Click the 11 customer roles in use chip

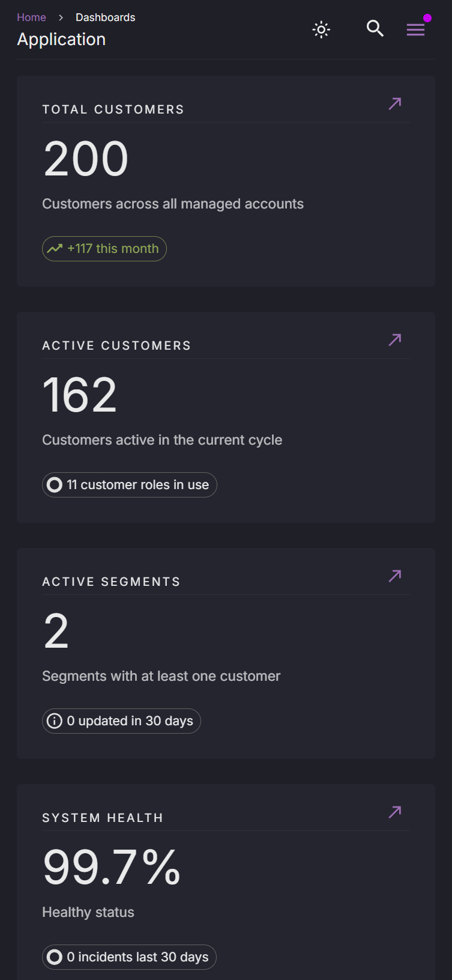coord(130,485)
